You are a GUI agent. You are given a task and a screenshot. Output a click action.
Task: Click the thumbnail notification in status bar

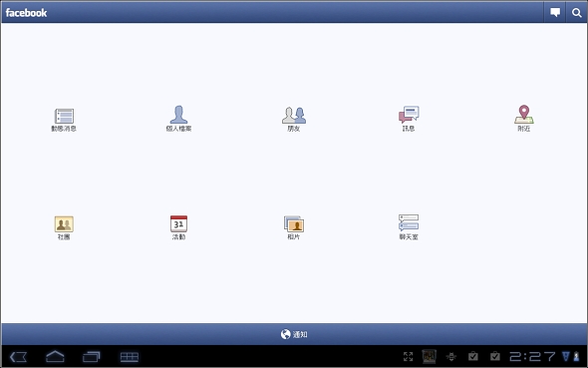(x=430, y=356)
